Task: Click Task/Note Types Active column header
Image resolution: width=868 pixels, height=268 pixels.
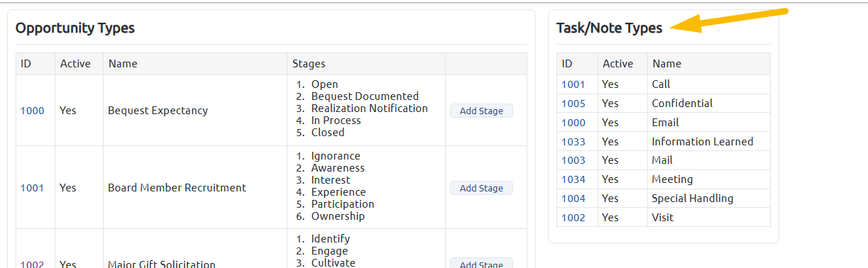Action: coord(622,64)
